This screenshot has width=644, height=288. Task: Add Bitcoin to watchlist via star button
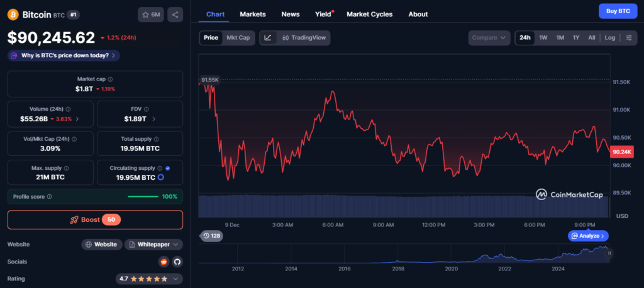coord(151,14)
